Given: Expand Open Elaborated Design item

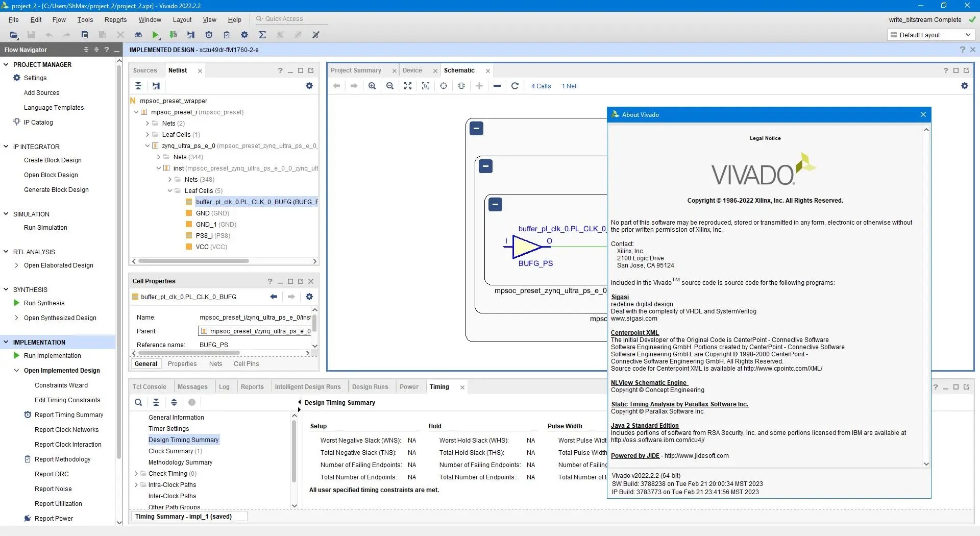Looking at the screenshot, I should pyautogui.click(x=17, y=265).
